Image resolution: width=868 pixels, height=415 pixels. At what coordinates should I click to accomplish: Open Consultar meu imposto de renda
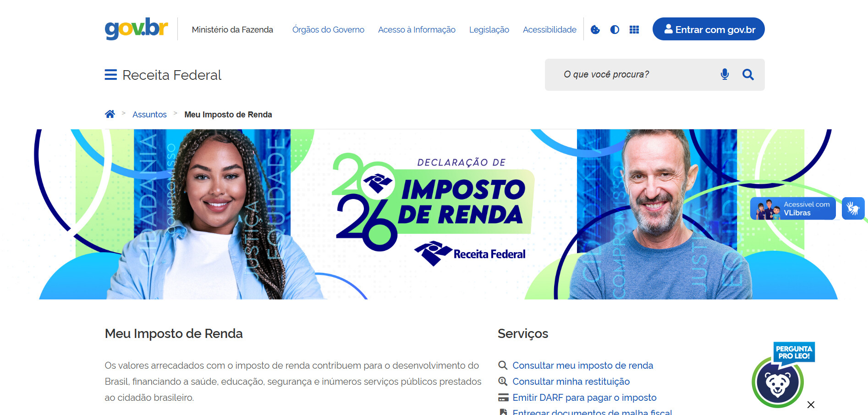click(582, 365)
